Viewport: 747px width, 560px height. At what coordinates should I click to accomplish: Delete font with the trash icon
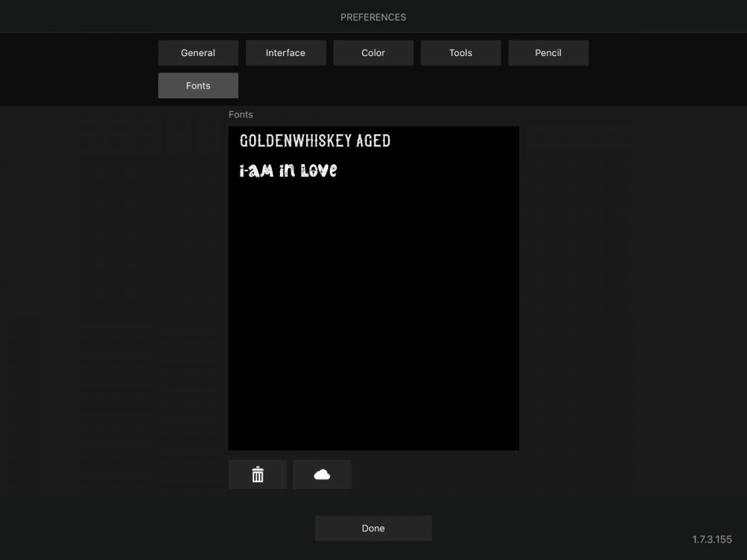coord(258,474)
